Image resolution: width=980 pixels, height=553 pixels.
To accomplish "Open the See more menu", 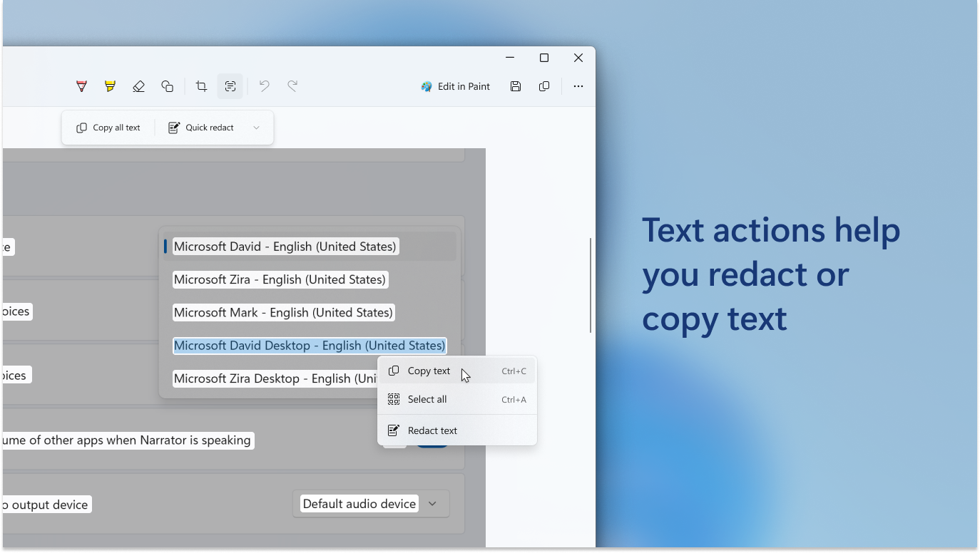I will tap(578, 86).
